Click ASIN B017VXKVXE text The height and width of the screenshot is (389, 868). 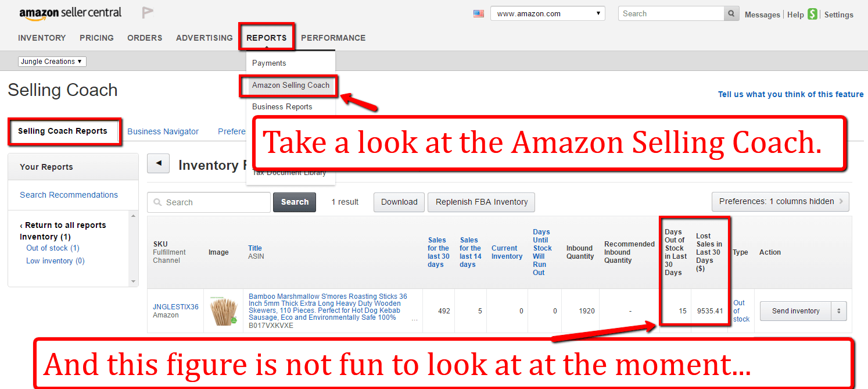(x=271, y=326)
